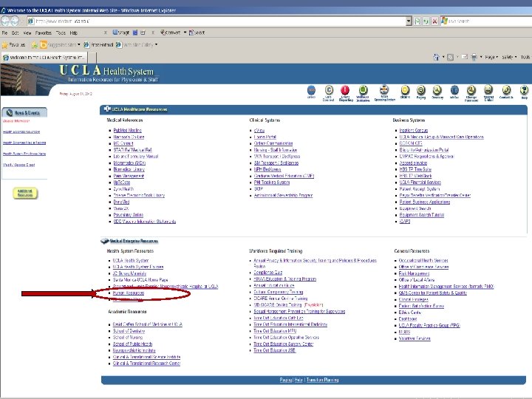Click the Additional Resources yellow button

click(x=25, y=193)
